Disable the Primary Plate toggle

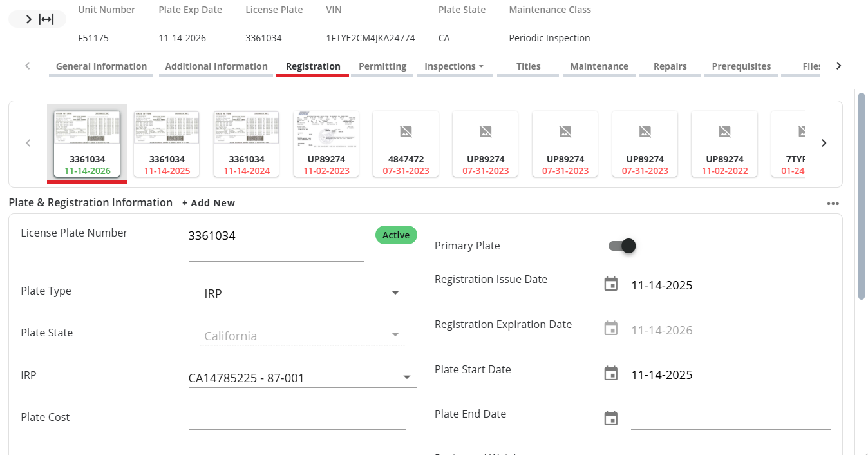tap(621, 246)
